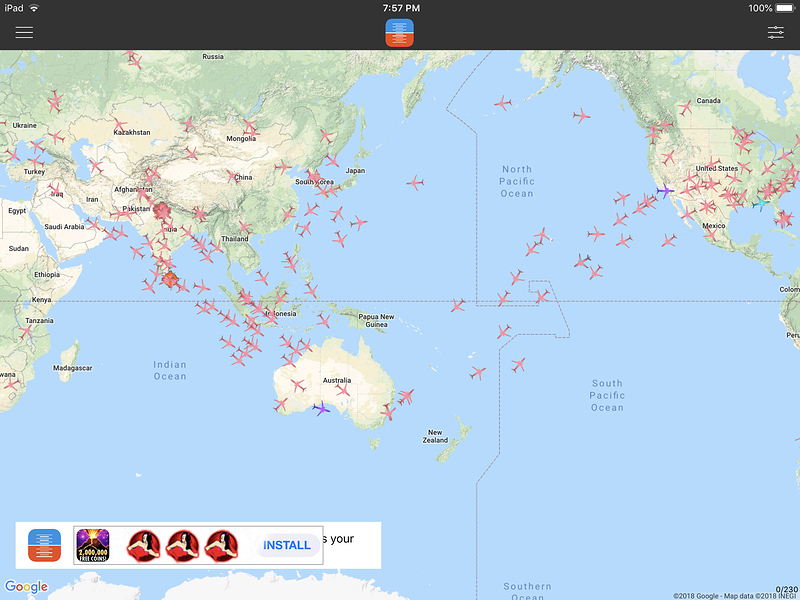Click the United States label
800x600 pixels.
pyautogui.click(x=717, y=168)
